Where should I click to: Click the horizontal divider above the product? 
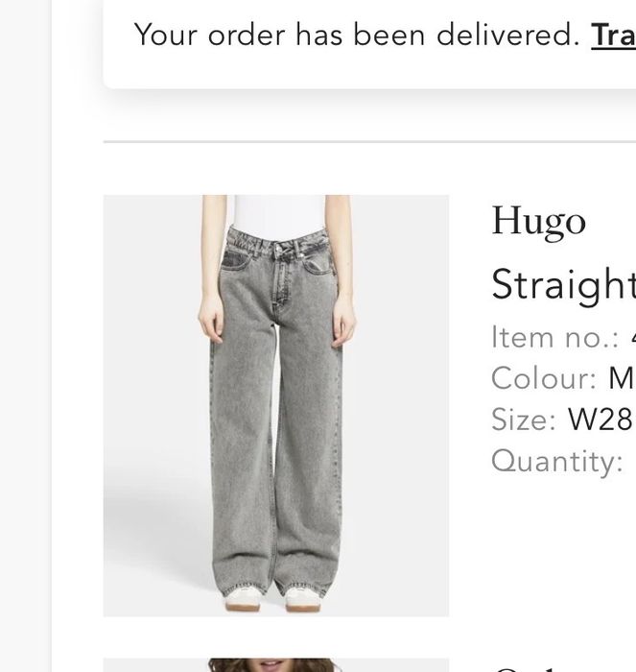pyautogui.click(x=369, y=141)
